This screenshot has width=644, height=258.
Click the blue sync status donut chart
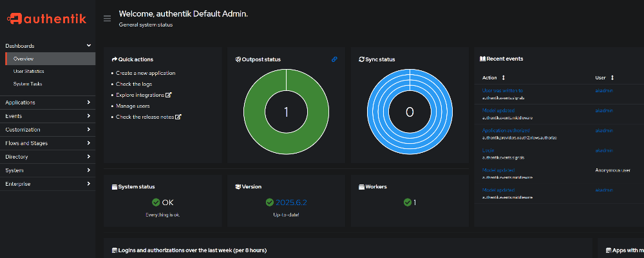coord(410,112)
